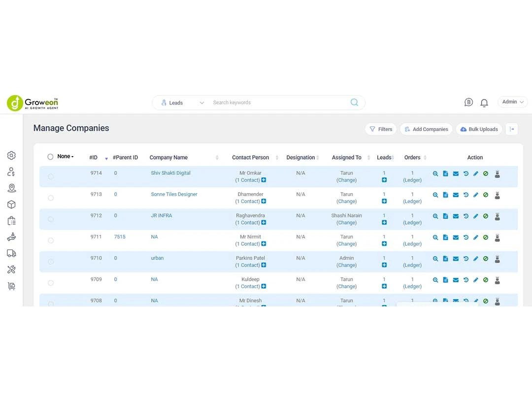This screenshot has width=532, height=399.
Task: Select the radio button for row 9714
Action: point(51,177)
